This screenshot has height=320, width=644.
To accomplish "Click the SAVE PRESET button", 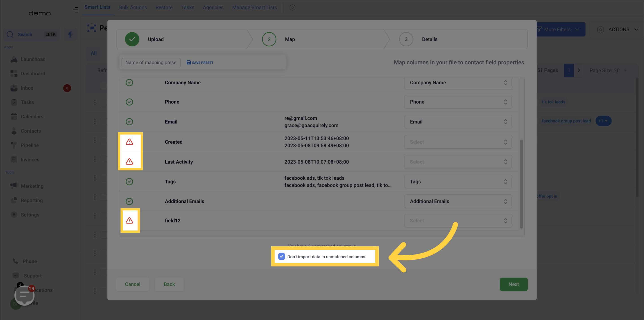I will tap(200, 63).
